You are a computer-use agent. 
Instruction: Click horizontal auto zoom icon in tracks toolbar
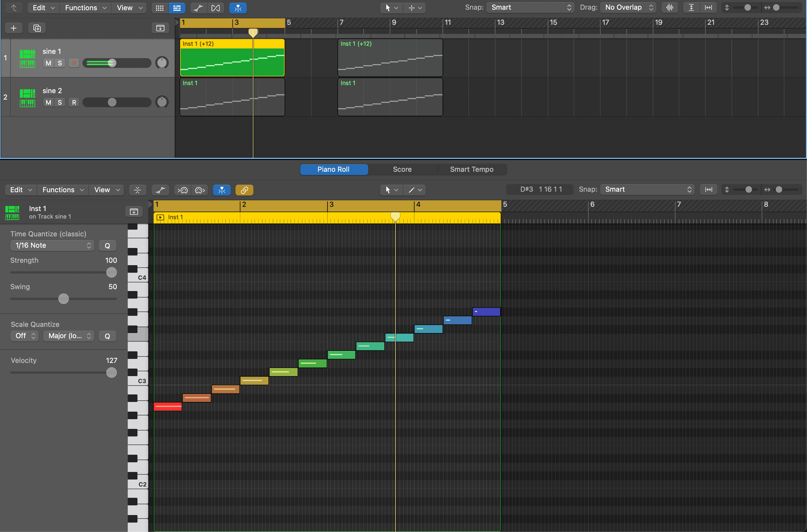(x=708, y=7)
